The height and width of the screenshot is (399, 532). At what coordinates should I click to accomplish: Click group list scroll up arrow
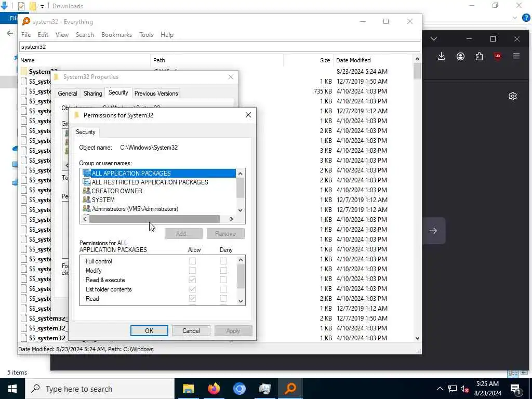pyautogui.click(x=240, y=174)
